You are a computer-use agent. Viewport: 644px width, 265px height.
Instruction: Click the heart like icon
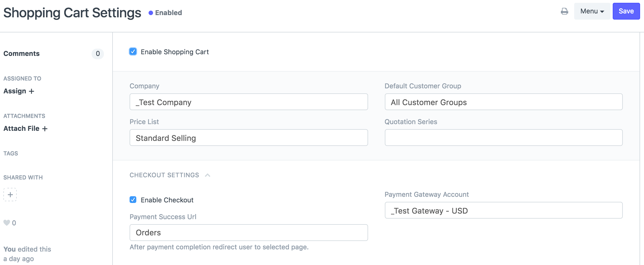pyautogui.click(x=7, y=223)
